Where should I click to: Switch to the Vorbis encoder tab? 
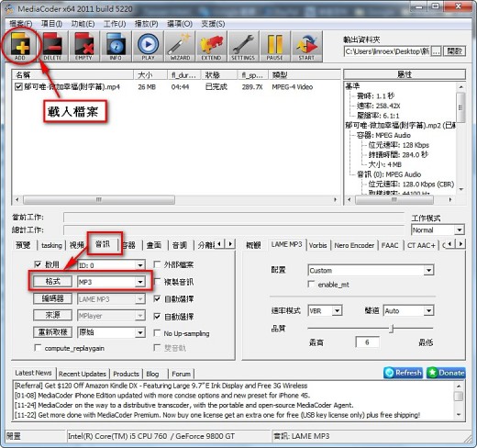tap(318, 245)
